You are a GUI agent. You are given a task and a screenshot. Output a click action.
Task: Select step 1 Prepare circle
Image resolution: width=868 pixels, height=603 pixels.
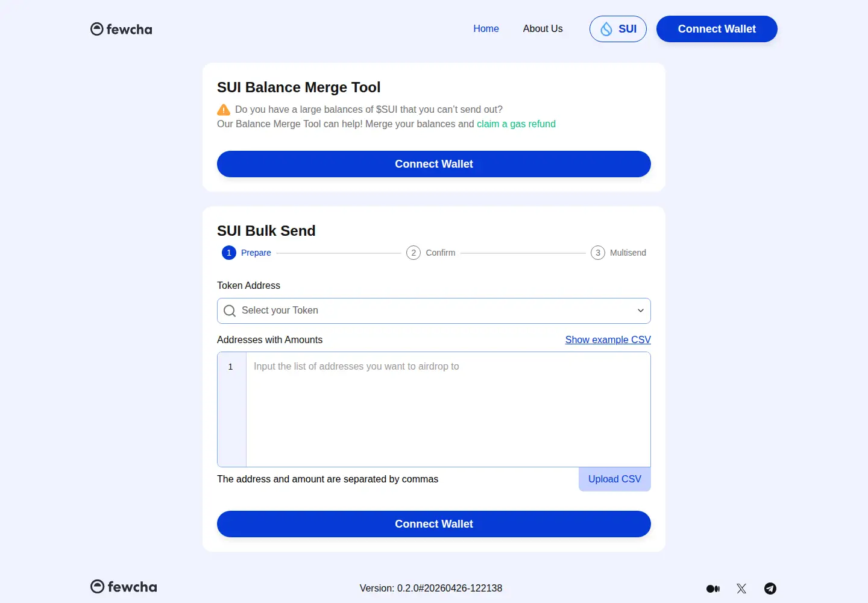229,253
